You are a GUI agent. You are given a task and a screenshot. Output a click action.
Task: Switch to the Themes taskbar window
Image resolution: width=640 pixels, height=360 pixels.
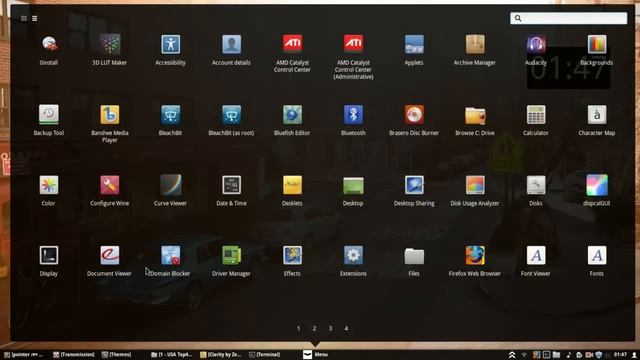117,355
